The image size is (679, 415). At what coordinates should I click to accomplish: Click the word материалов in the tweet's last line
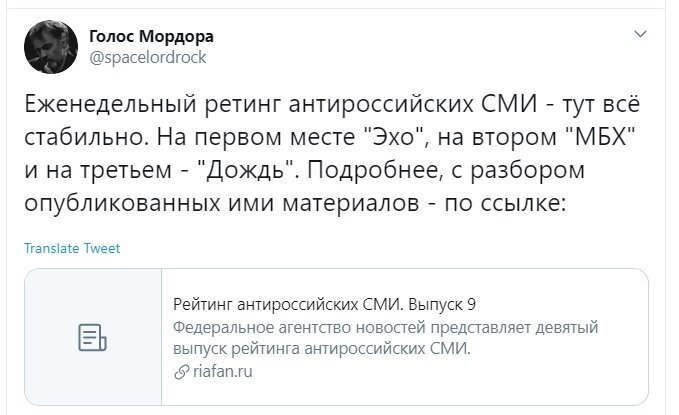tap(351, 203)
